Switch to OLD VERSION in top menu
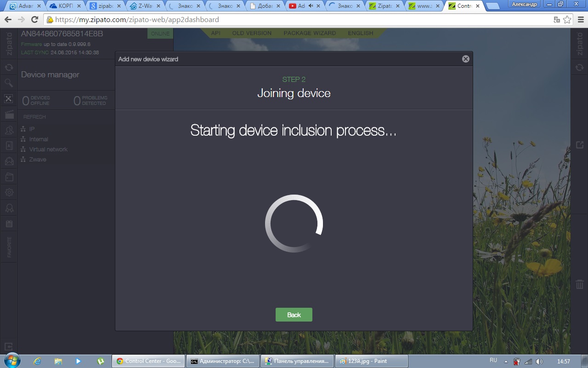 (x=252, y=33)
